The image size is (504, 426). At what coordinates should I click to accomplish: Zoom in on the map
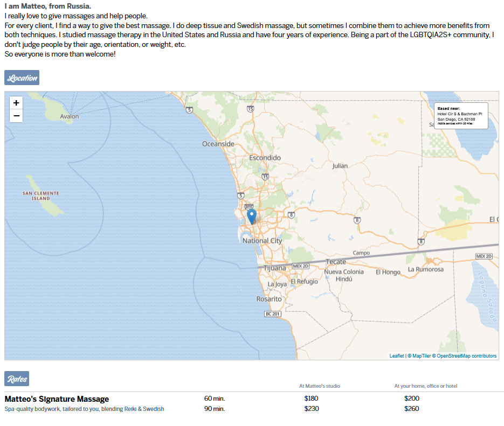point(16,102)
